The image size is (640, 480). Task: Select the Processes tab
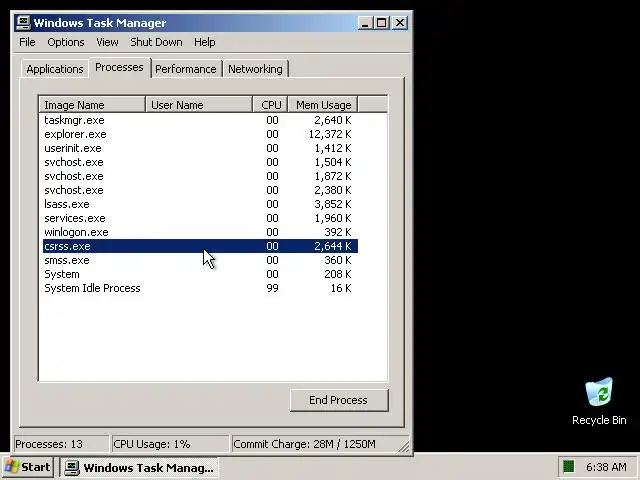[x=119, y=67]
